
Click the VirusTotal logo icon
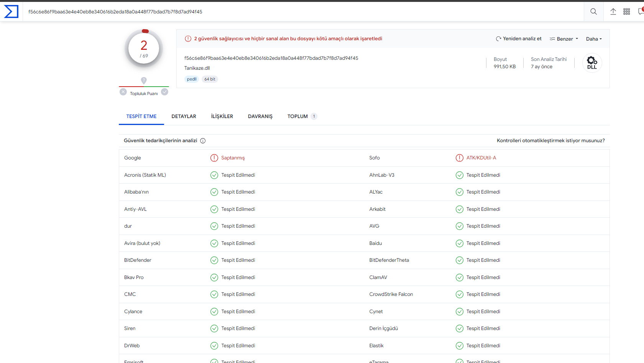coord(11,11)
